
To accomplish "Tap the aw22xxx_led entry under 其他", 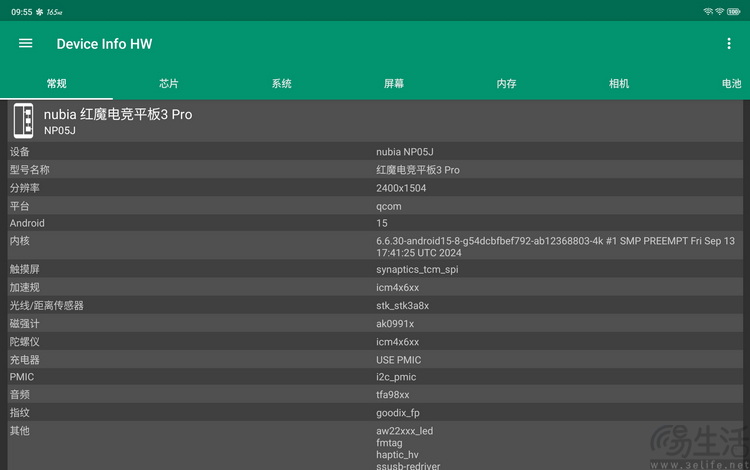I will [x=405, y=431].
